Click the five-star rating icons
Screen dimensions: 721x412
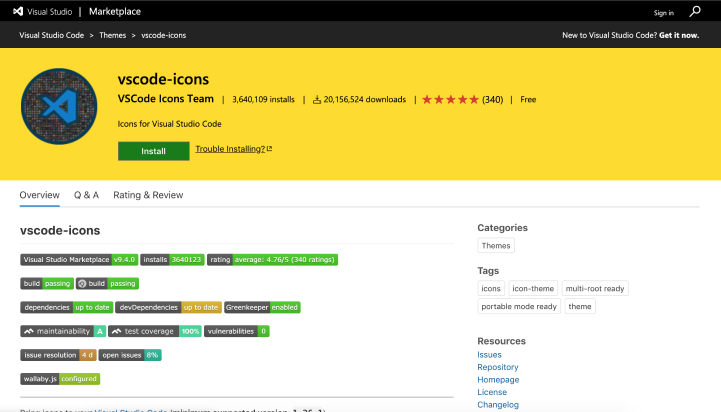click(x=451, y=99)
